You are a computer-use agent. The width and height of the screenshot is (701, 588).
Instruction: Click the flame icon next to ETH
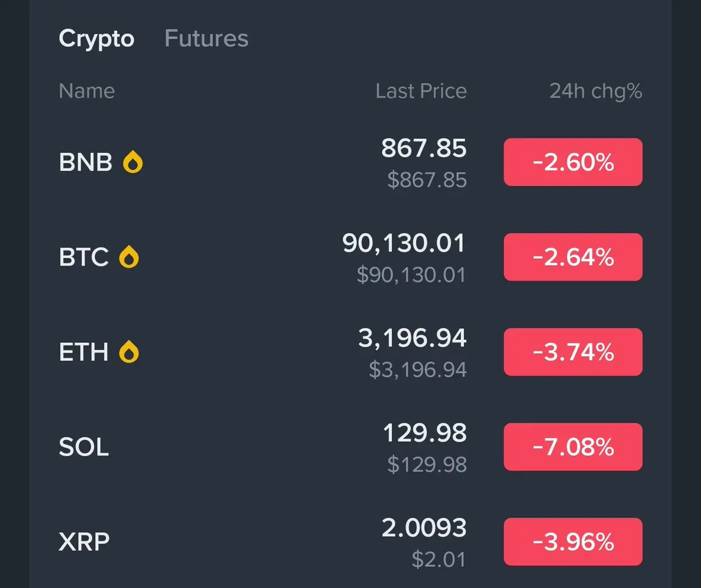[129, 352]
